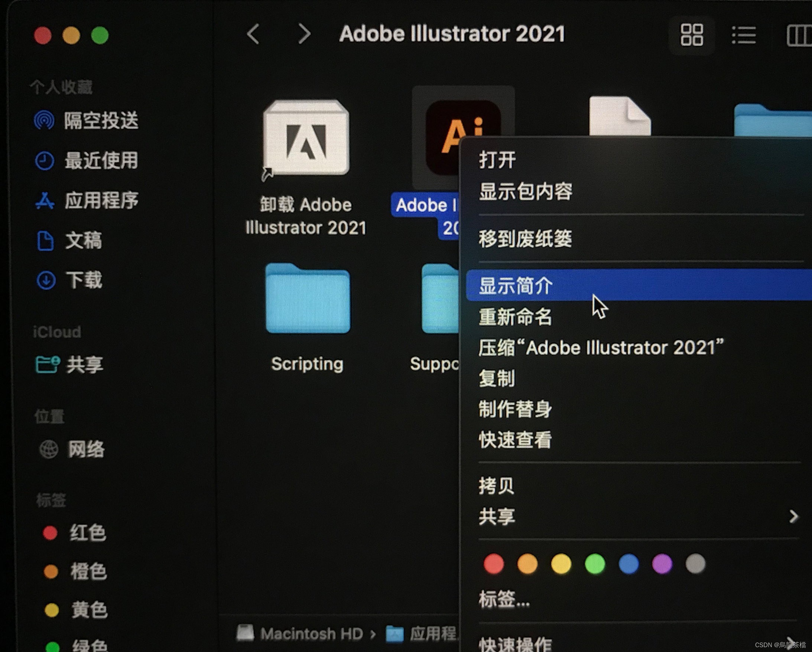812x652 pixels.
Task: Select the Adobe Illustrator uninstaller alias icon
Action: pos(306,138)
